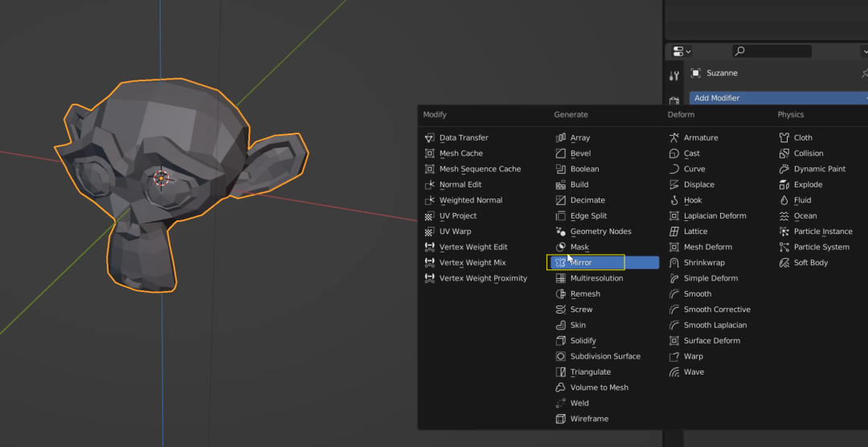Select Volume to Mesh modifier
This screenshot has width=868, height=447.
click(600, 388)
